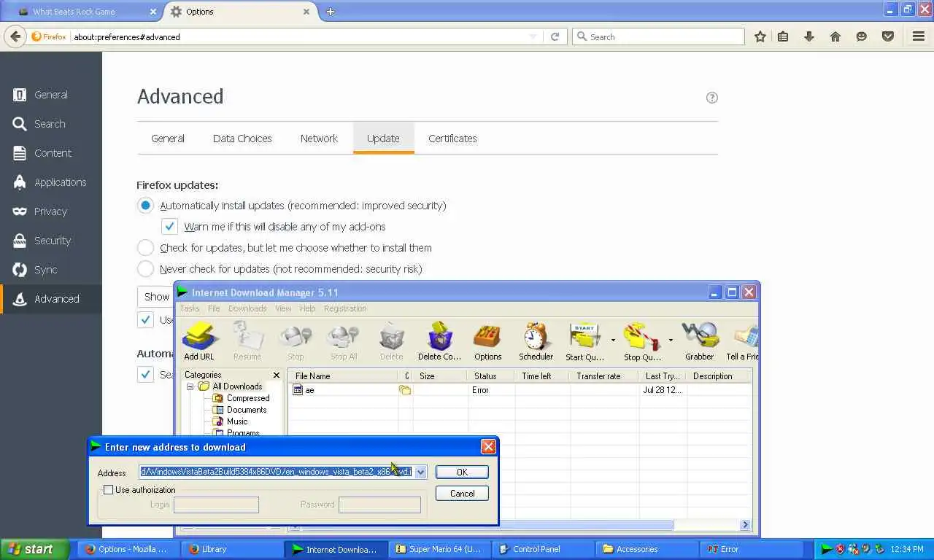Click the IDM horizontal scrollbar right arrow
Viewport: 934px width, 560px height.
[745, 524]
